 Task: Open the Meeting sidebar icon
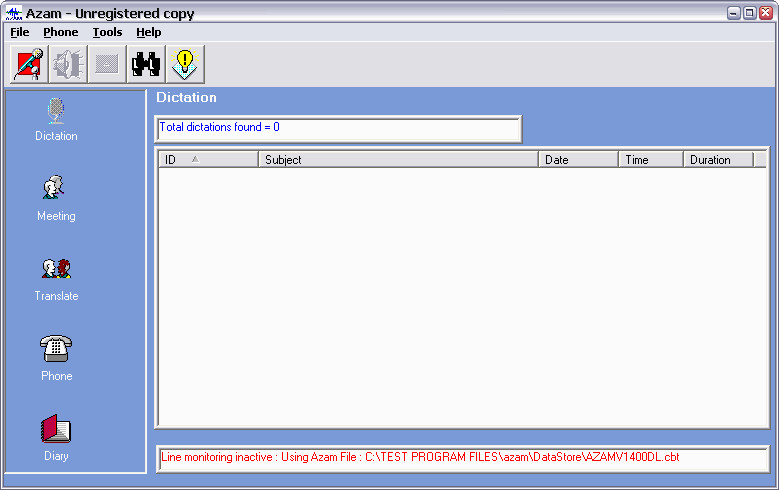click(x=53, y=187)
